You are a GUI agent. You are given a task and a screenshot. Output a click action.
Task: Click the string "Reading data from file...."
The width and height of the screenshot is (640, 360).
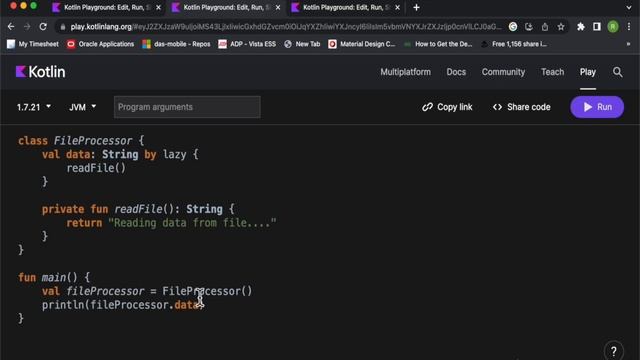coord(192,223)
